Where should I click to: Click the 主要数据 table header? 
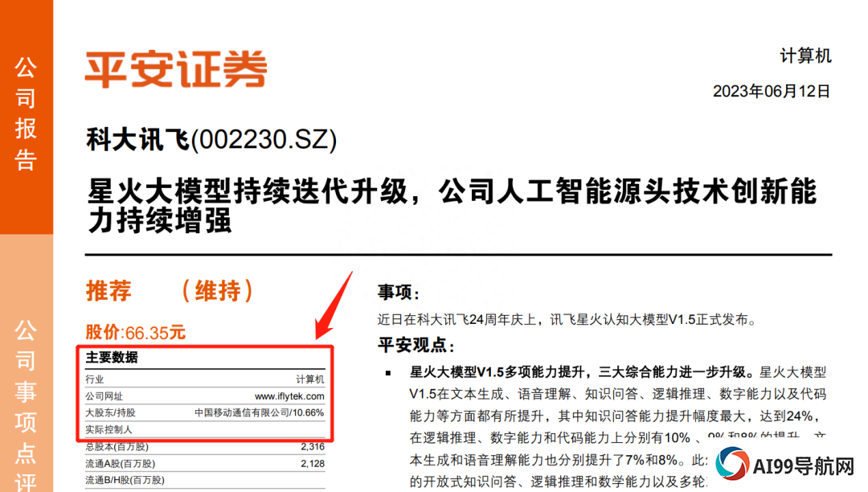pyautogui.click(x=112, y=358)
